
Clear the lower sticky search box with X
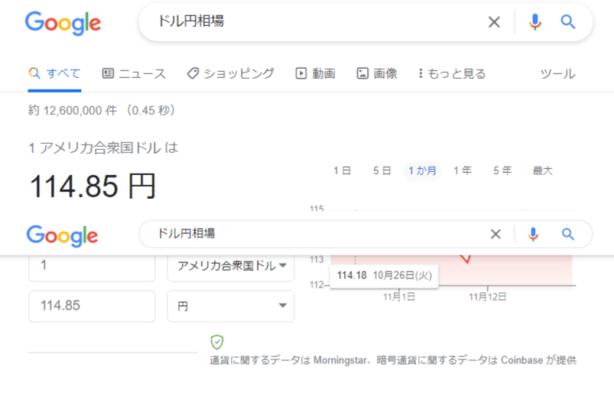496,234
